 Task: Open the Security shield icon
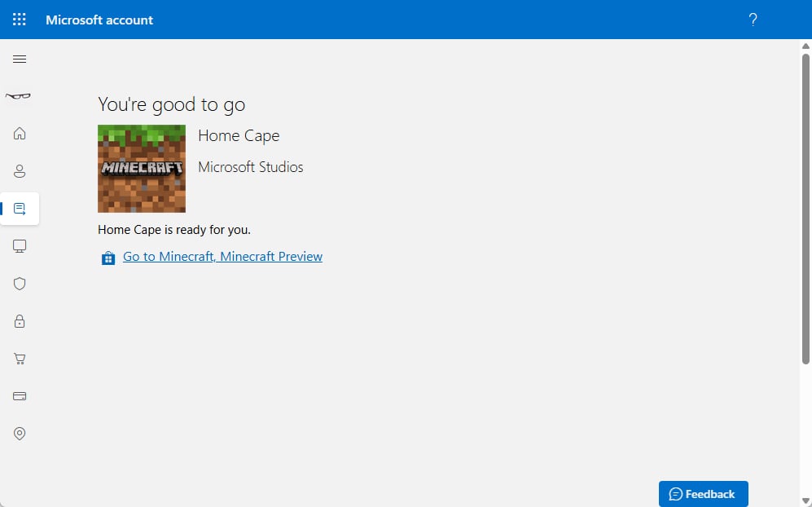click(x=20, y=284)
